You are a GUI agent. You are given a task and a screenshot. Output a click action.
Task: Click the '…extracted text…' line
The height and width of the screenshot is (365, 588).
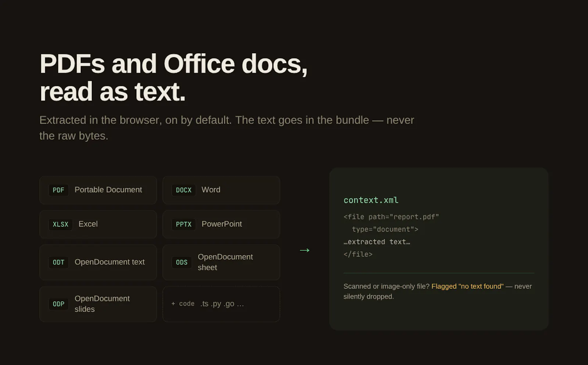(377, 242)
